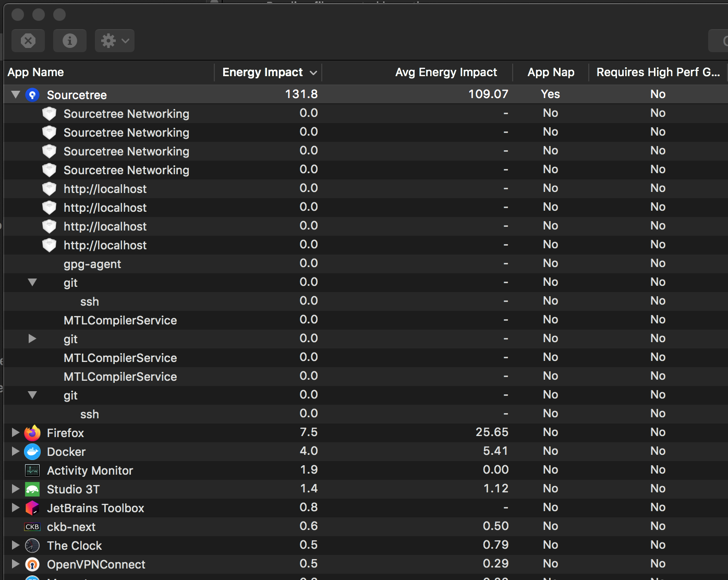Click Docker's 5.41 average energy value
The width and height of the screenshot is (728, 580).
(x=495, y=451)
